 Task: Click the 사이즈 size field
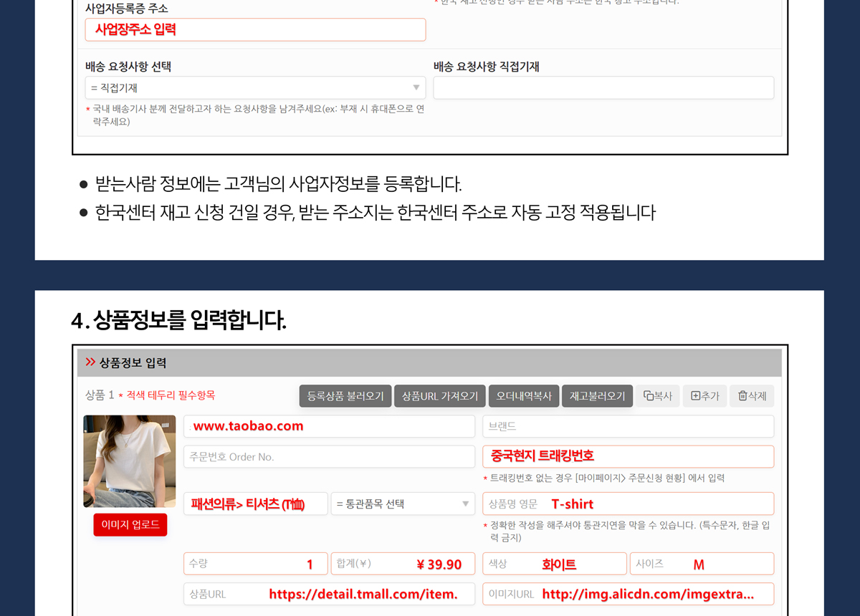pos(701,564)
